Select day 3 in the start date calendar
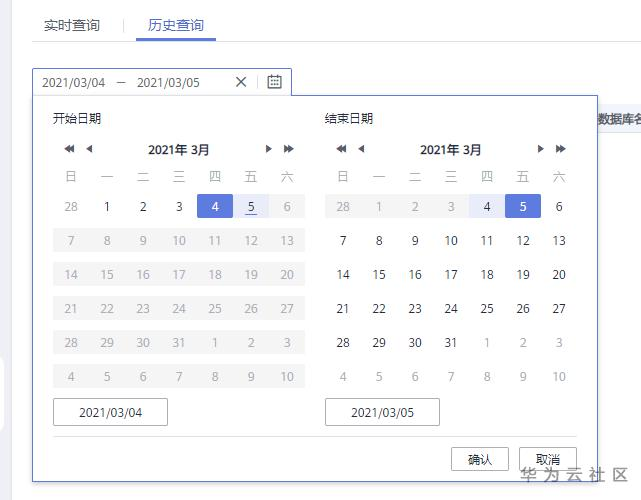This screenshot has width=641, height=500. click(x=179, y=207)
